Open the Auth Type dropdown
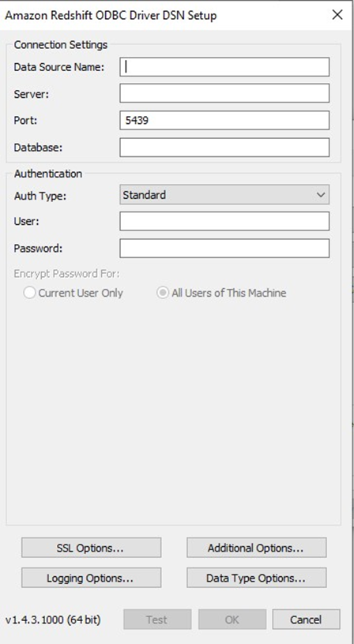This screenshot has width=354, height=644. tap(224, 195)
